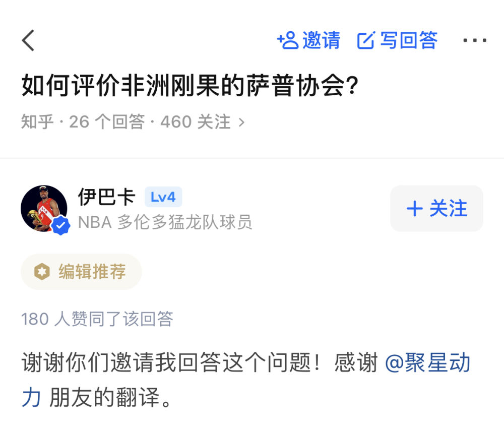The image size is (504, 432).
Task: Click the gold hexagon editor's pick icon
Action: click(41, 272)
